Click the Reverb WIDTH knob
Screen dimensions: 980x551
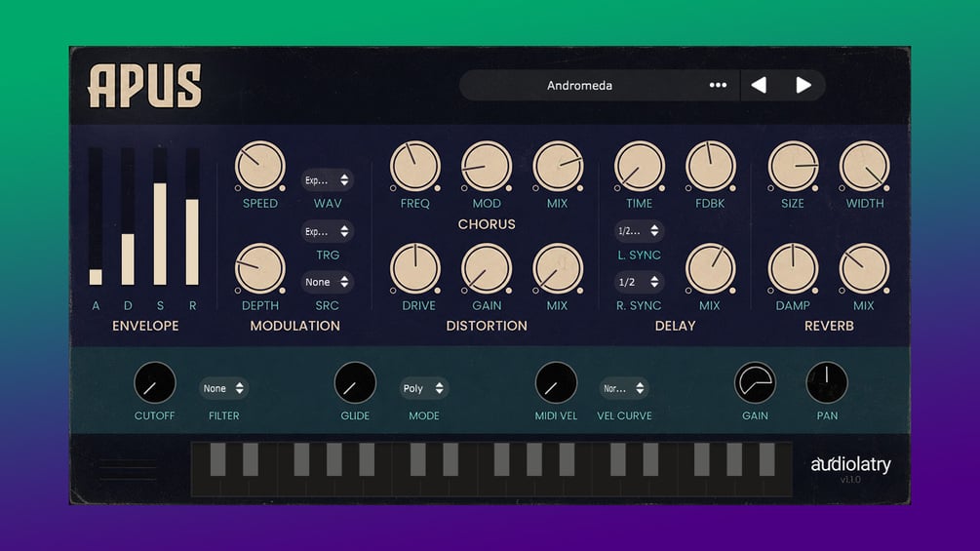[x=864, y=166]
